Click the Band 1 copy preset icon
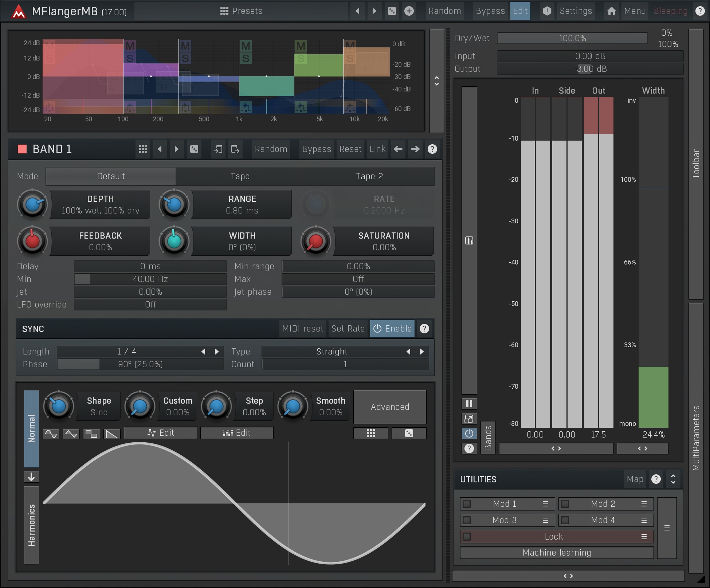710x588 pixels. (218, 149)
